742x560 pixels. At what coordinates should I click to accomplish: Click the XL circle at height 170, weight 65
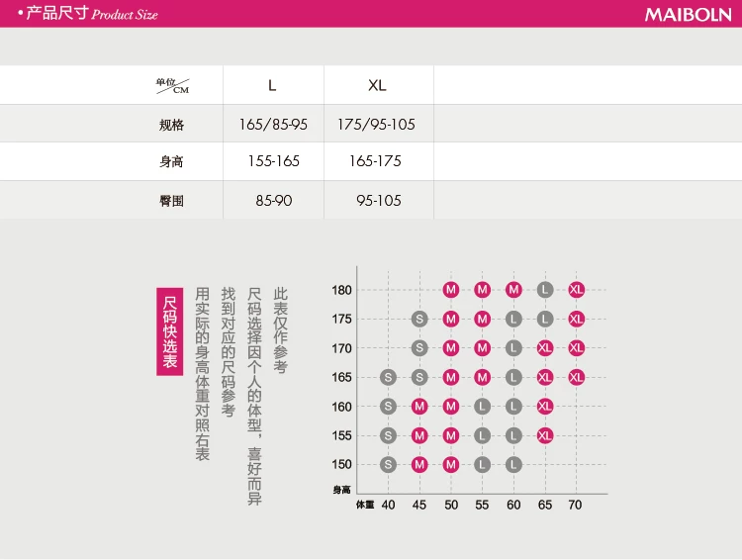coord(545,348)
